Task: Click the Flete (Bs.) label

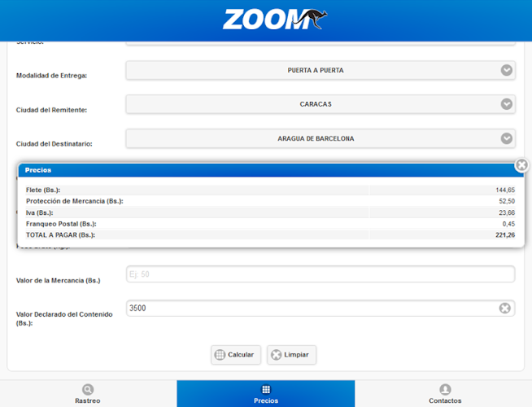Action: click(43, 190)
